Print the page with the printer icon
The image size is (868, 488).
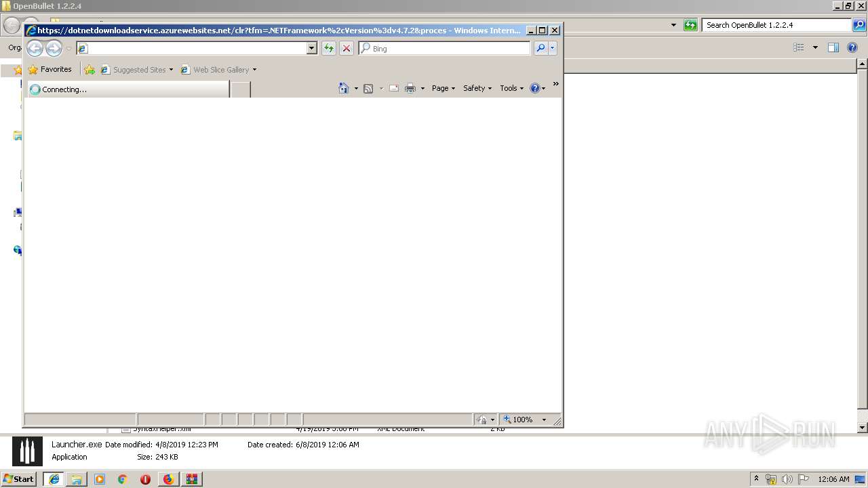410,88
